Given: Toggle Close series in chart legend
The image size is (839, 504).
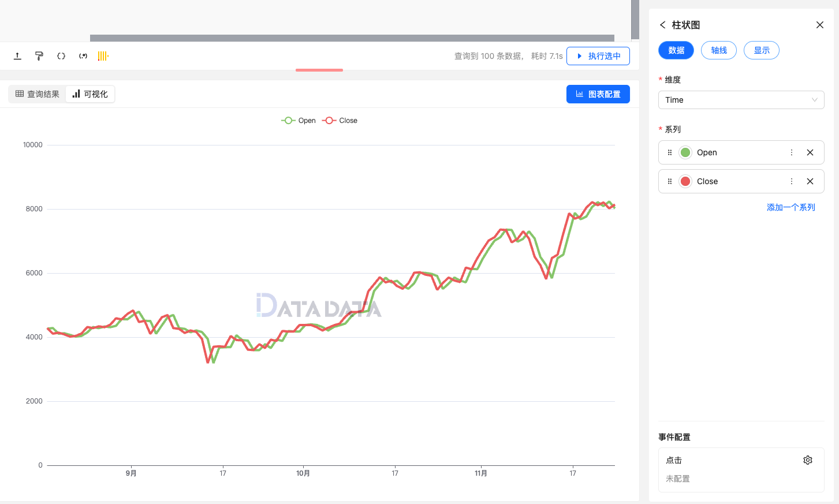Looking at the screenshot, I should tap(340, 121).
